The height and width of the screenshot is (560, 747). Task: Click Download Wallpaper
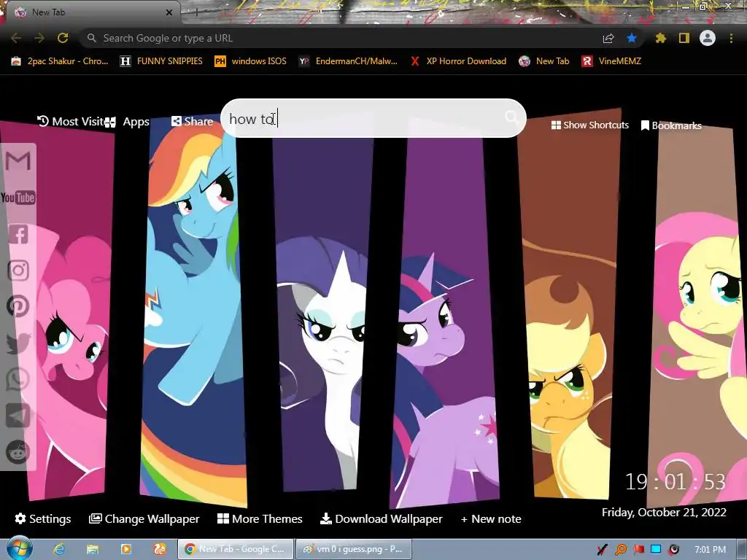pos(381,518)
